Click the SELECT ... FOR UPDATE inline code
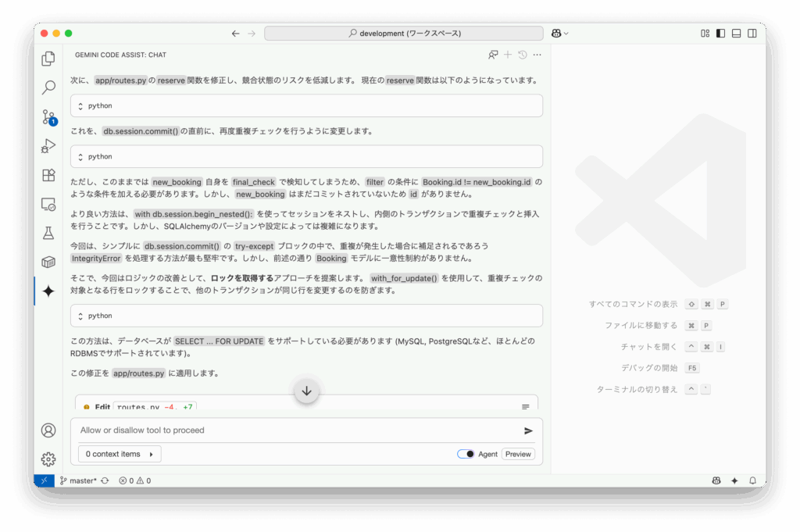Screen dimensions: 800x532 pos(220,341)
